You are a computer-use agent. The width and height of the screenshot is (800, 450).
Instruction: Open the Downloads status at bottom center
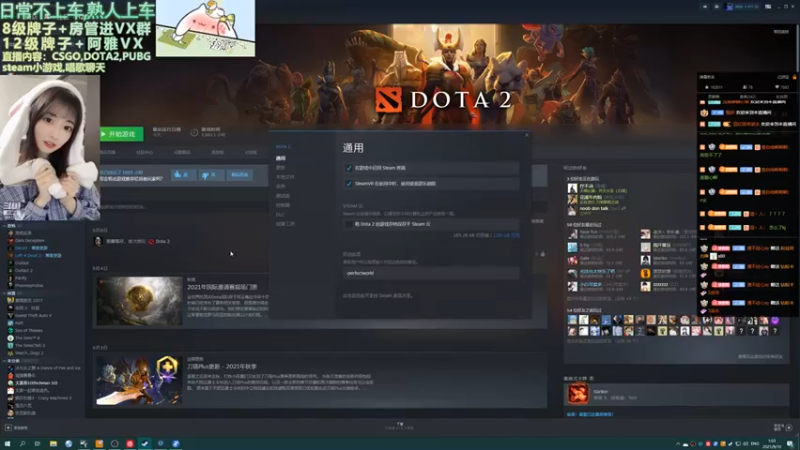[x=399, y=426]
